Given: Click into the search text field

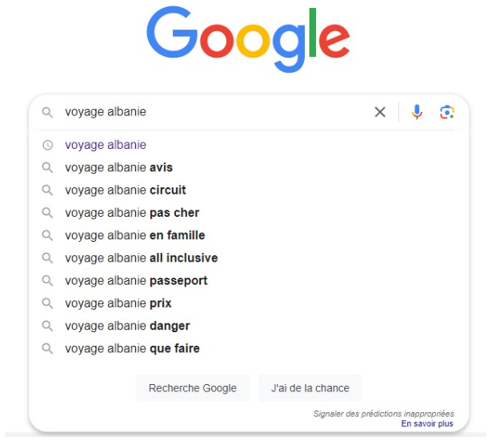Looking at the screenshot, I should tap(216, 112).
